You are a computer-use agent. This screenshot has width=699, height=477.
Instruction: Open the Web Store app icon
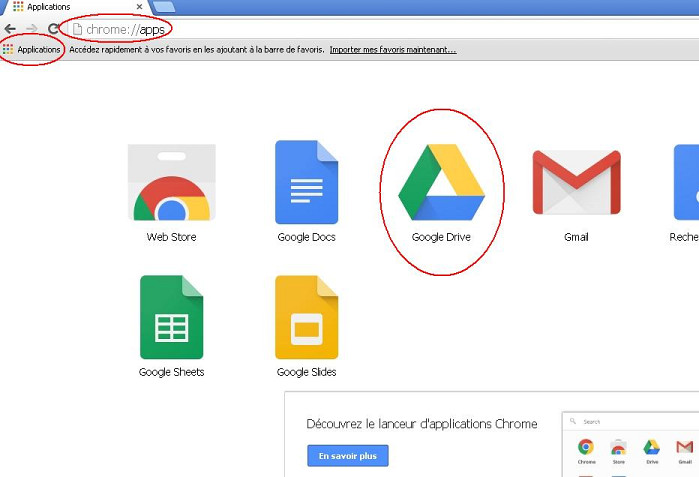point(172,182)
